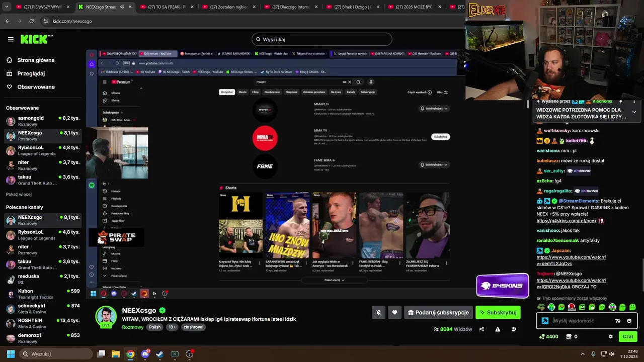Open Discord from the taskbar
644x362 pixels.
pos(145,354)
